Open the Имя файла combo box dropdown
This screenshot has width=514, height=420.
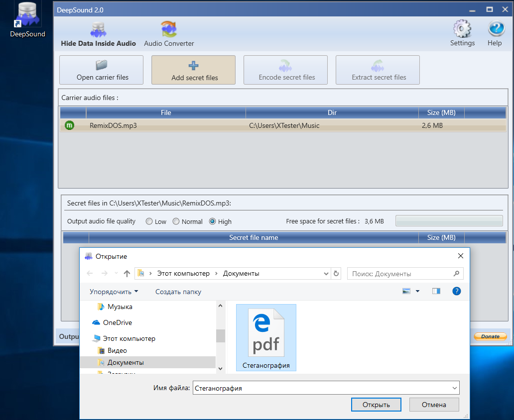click(454, 388)
